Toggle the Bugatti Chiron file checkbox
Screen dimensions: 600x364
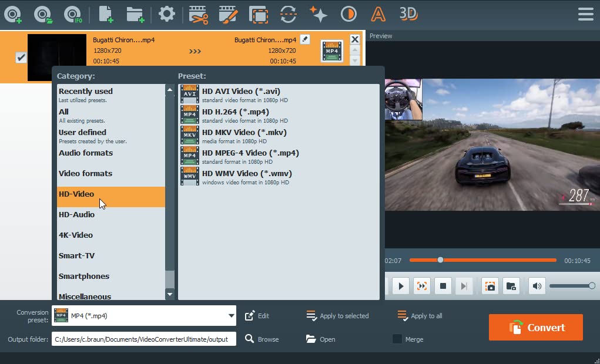point(21,58)
